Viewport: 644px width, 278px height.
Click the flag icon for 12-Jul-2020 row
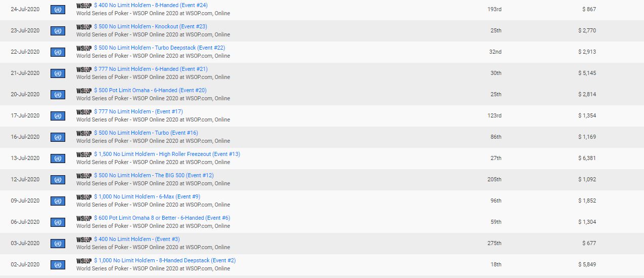click(x=58, y=180)
